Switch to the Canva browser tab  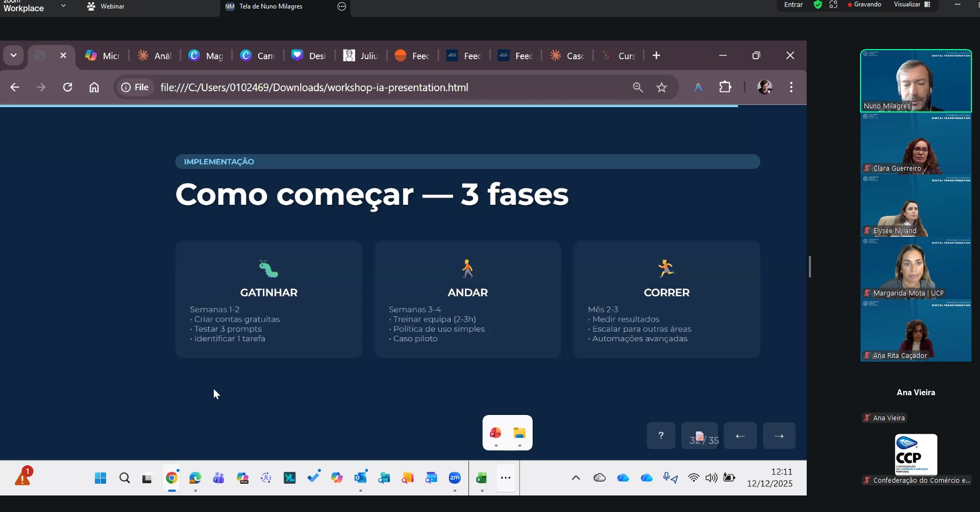point(258,56)
